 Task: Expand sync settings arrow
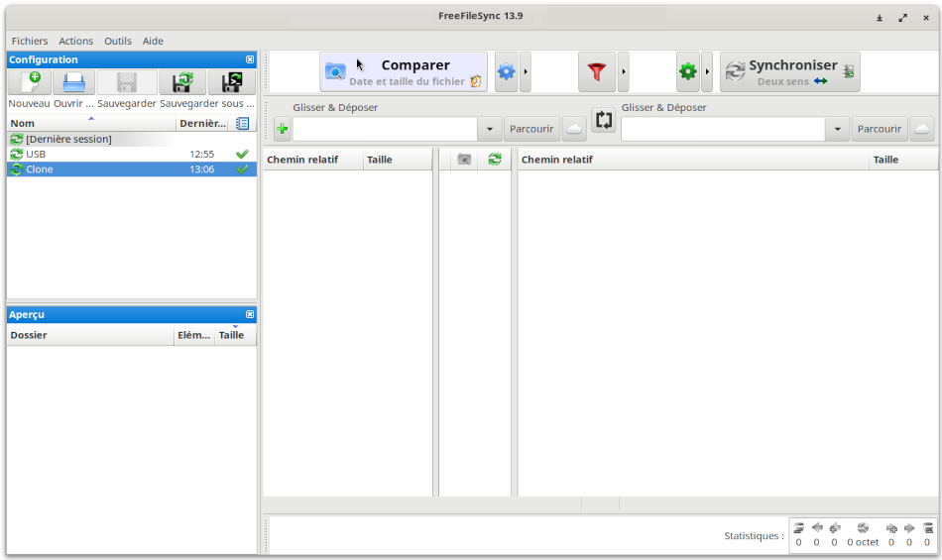coord(707,72)
